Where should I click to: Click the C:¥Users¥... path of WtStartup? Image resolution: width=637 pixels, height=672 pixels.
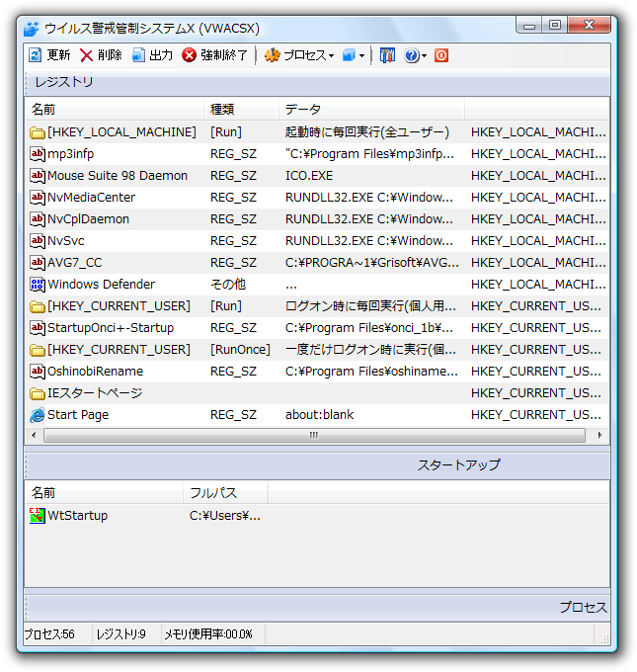click(225, 516)
